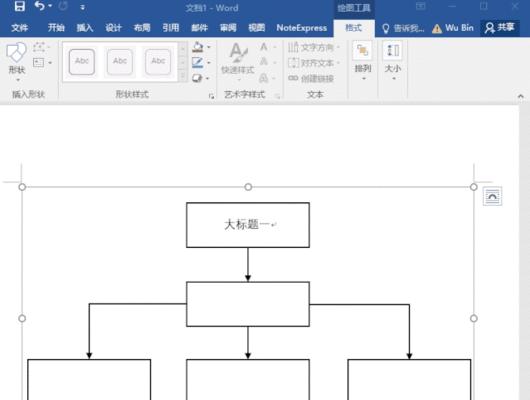
Task: Click the 创建链接 create link button
Action: pyautogui.click(x=311, y=78)
